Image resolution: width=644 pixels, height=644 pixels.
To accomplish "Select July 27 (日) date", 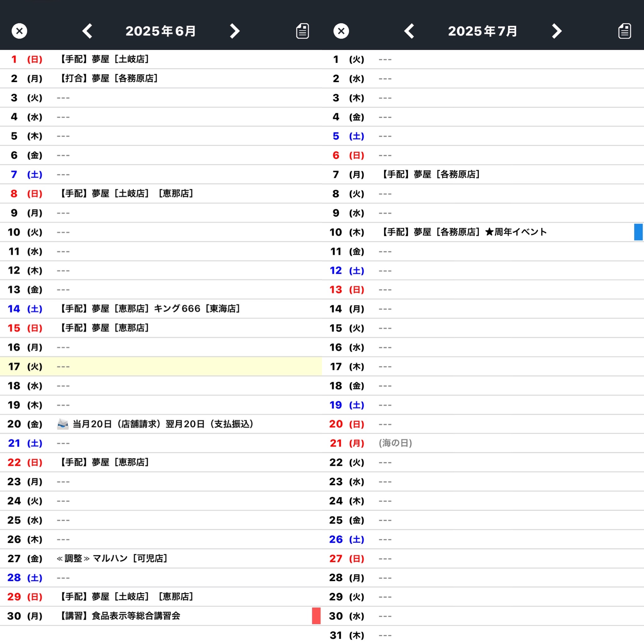I will click(x=347, y=558).
